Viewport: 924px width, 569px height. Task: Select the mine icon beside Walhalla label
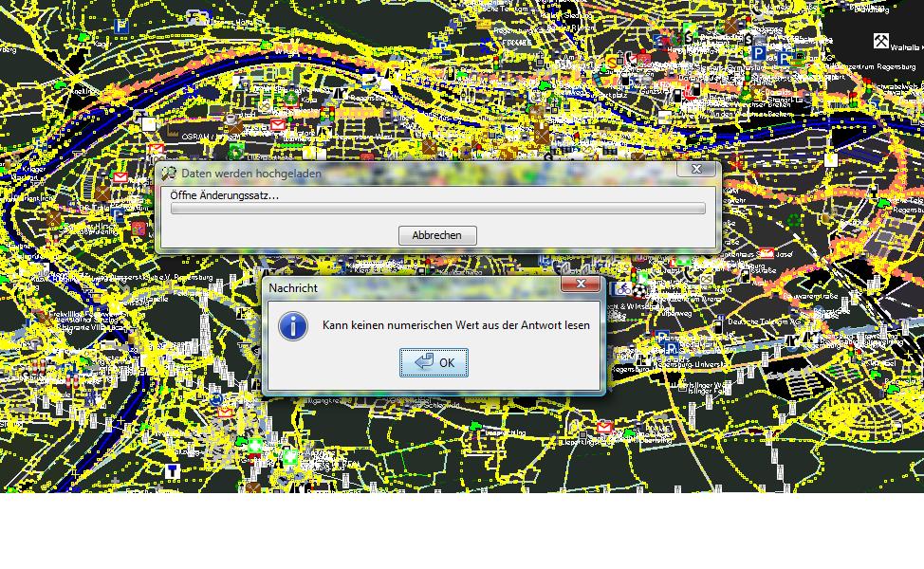click(881, 41)
